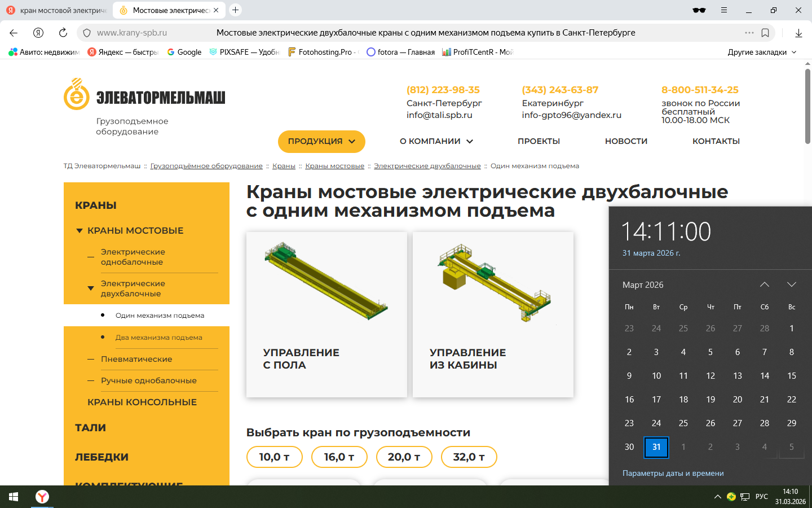Bookmark this page via the bookmark icon
Viewport: 812px width, 508px height.
click(765, 33)
